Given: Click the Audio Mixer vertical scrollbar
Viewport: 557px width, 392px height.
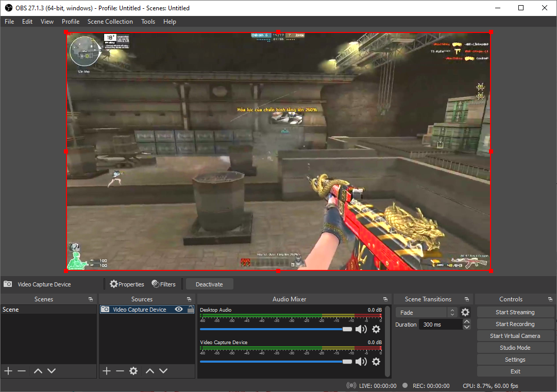Looking at the screenshot, I should click(388, 341).
